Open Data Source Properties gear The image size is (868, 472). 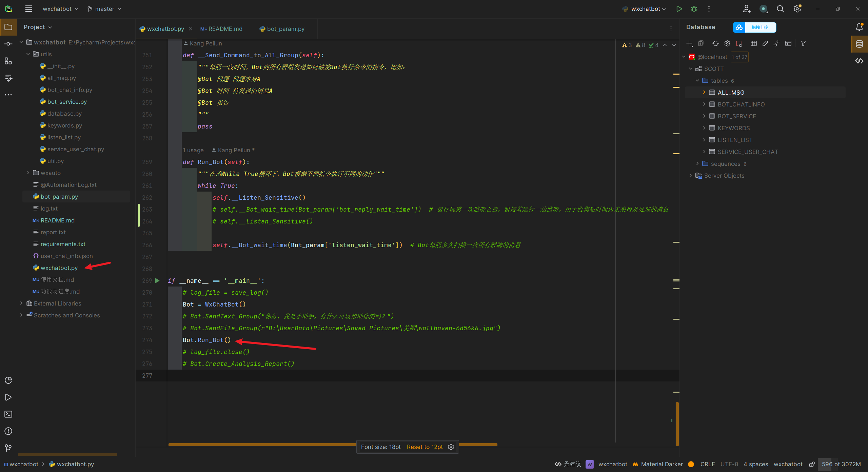pyautogui.click(x=727, y=43)
